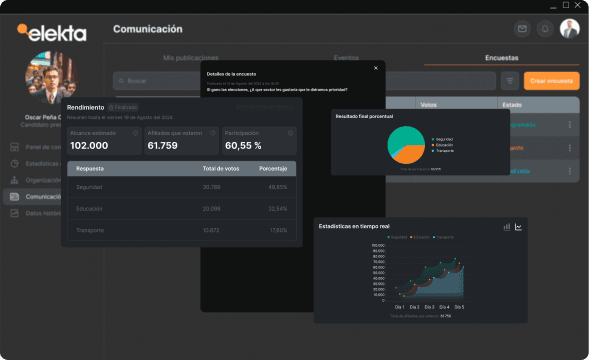Click the Crear encuesta button
The width and height of the screenshot is (589, 360).
(x=551, y=81)
